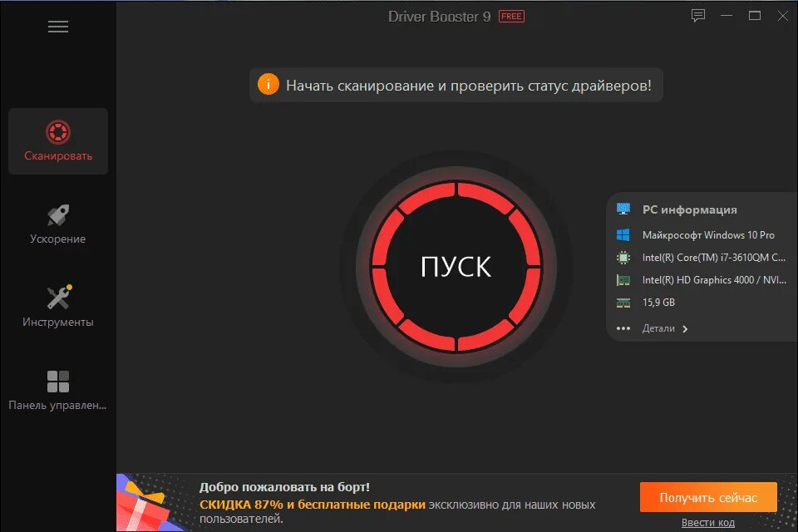Open the Инструменты wrench section
The width and height of the screenshot is (798, 532).
click(58, 307)
